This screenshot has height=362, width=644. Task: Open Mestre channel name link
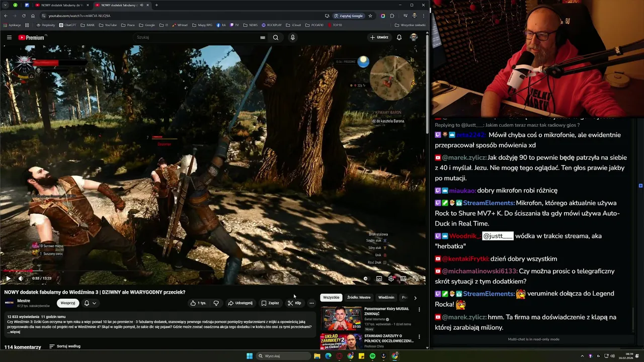(24, 301)
